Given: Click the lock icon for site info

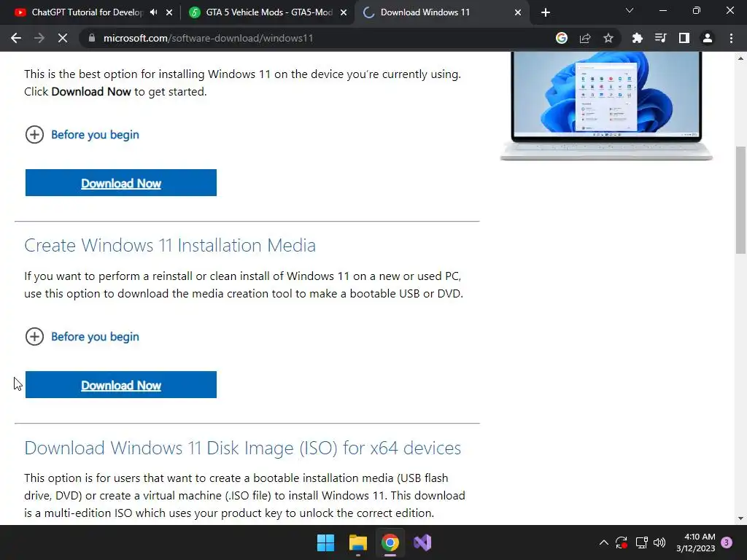Looking at the screenshot, I should tap(92, 38).
